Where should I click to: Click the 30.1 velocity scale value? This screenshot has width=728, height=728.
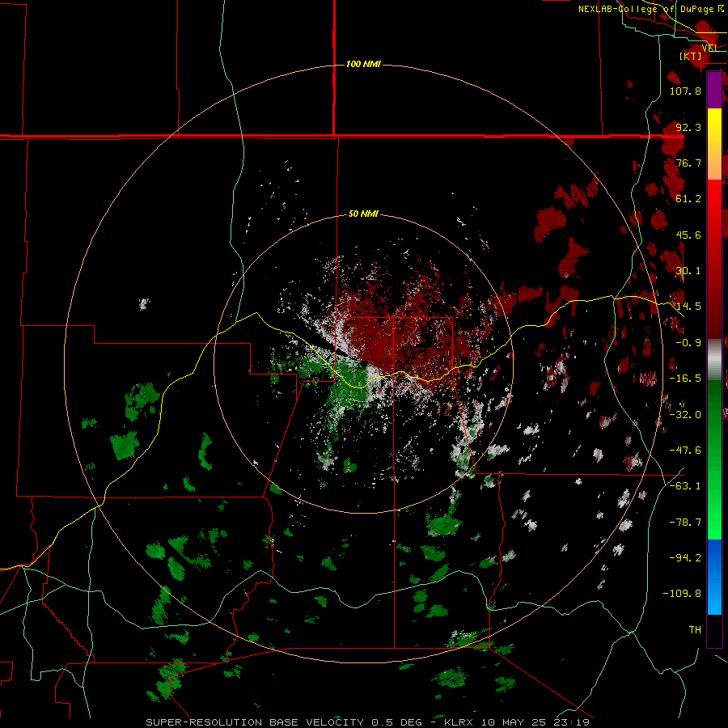[688, 271]
